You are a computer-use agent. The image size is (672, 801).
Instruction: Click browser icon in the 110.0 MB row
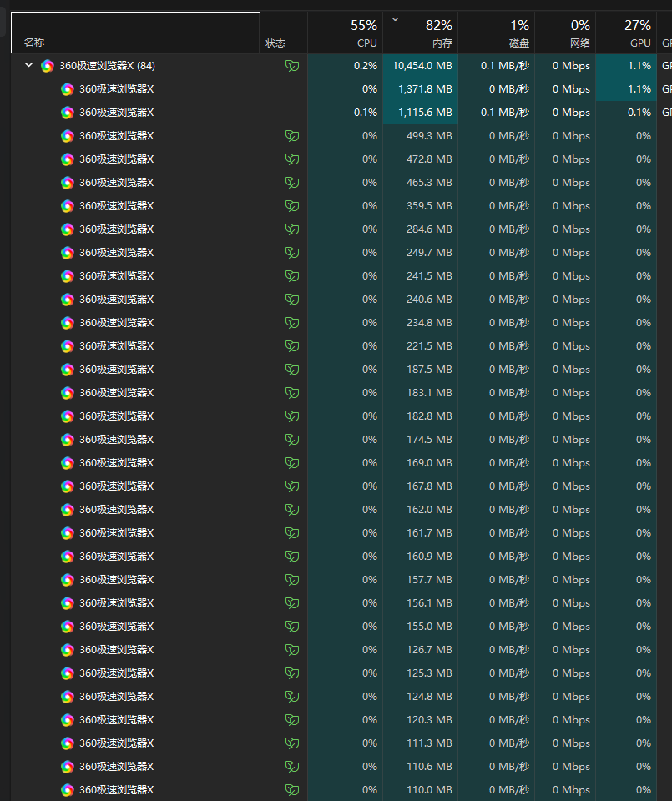tap(68, 790)
